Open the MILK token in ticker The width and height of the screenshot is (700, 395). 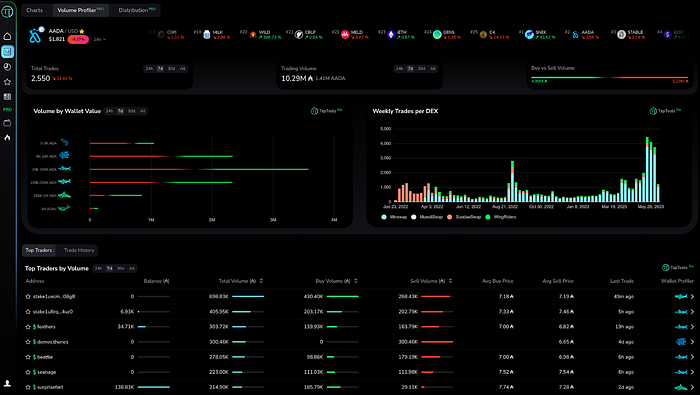(212, 34)
